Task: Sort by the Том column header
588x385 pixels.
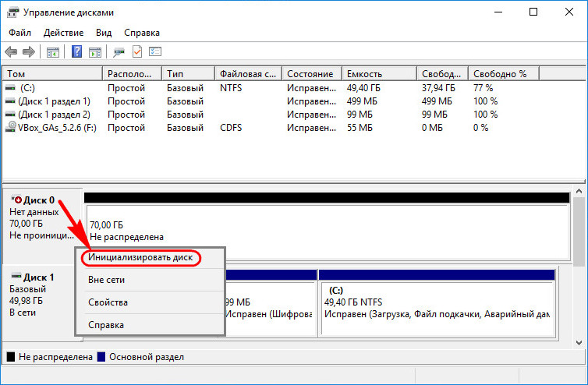Action: (x=52, y=74)
